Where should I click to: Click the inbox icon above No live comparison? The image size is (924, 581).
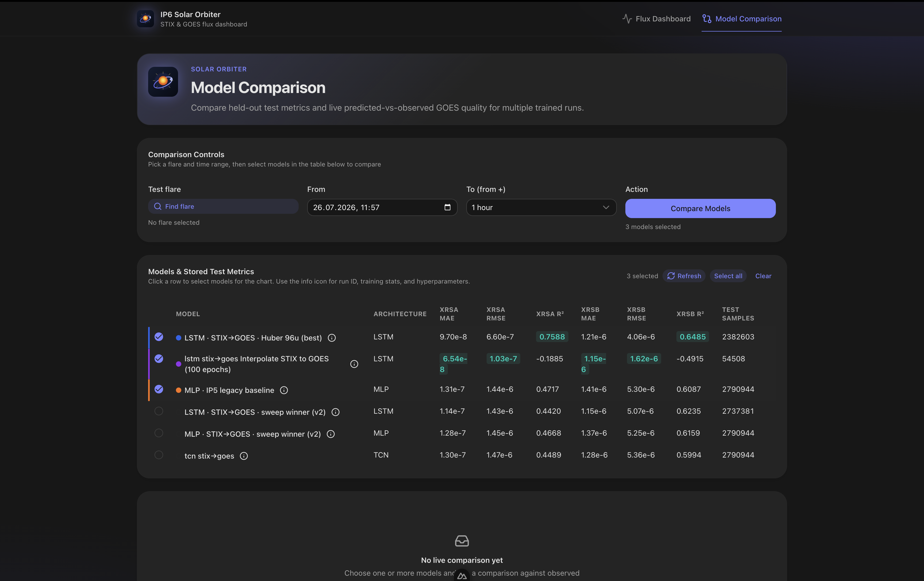pos(462,541)
